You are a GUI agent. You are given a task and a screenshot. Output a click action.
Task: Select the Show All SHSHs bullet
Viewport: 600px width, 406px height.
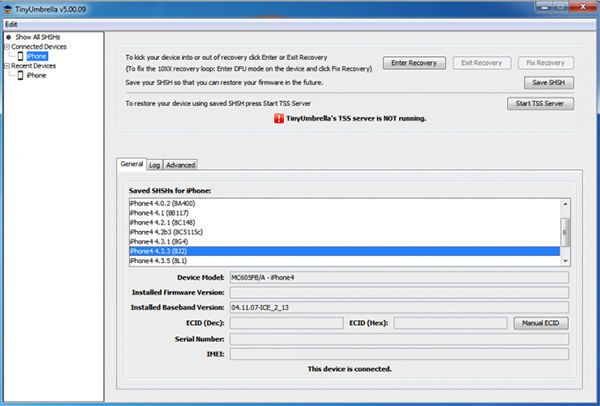tap(8, 37)
